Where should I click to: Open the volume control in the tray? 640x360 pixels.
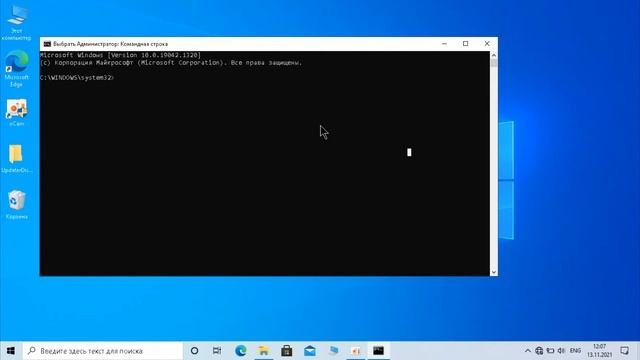click(562, 351)
